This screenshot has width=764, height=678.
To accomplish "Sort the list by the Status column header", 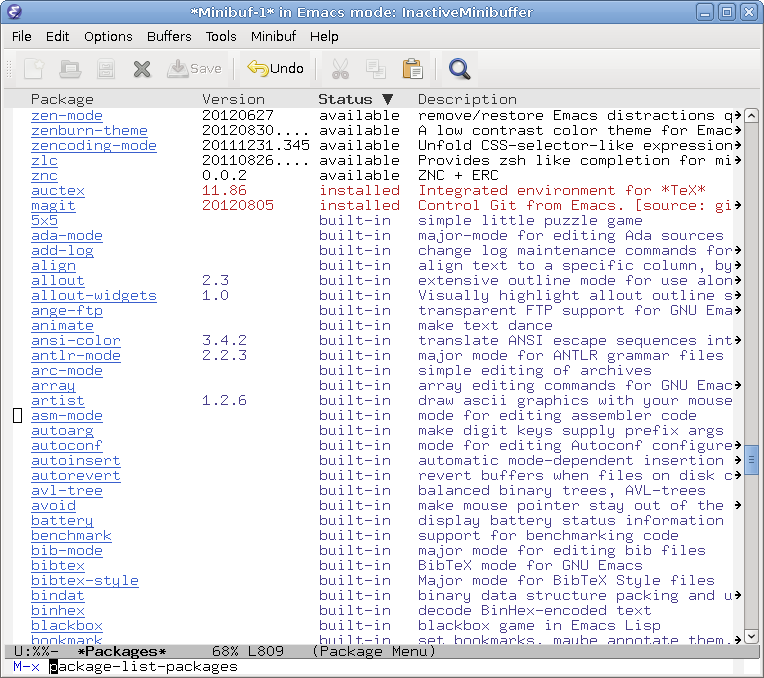I will pos(345,99).
